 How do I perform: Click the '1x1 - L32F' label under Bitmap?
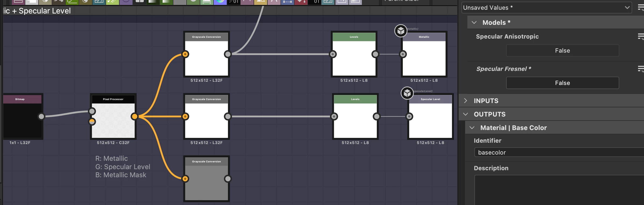click(20, 143)
